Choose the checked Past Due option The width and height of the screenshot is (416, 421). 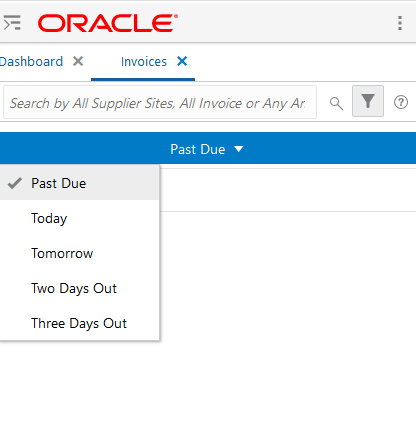click(79, 183)
